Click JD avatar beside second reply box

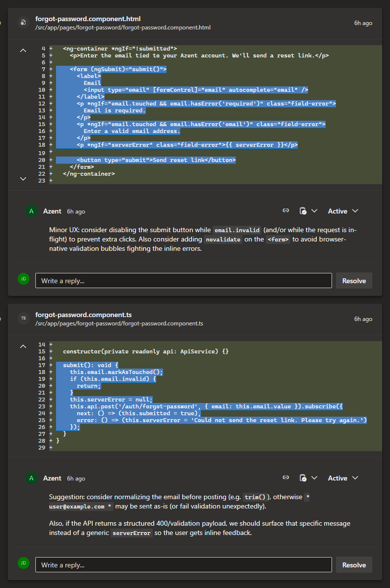click(x=24, y=563)
